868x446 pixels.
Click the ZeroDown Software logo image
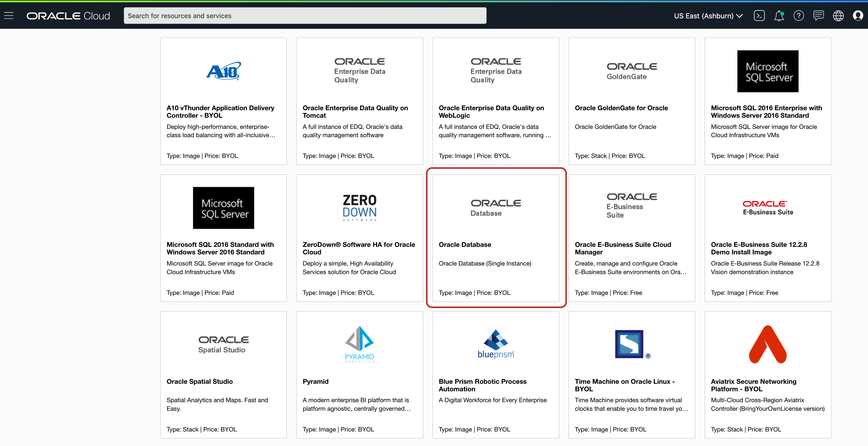point(360,207)
